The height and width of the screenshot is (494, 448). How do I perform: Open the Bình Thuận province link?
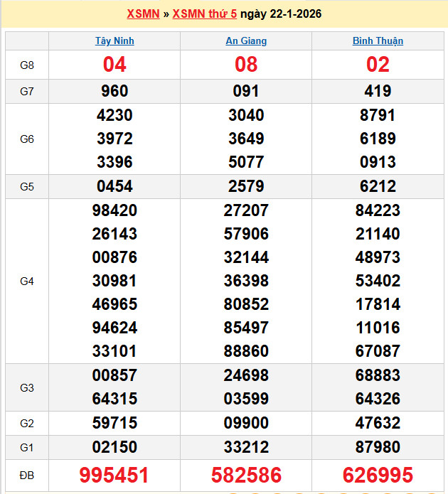[378, 41]
